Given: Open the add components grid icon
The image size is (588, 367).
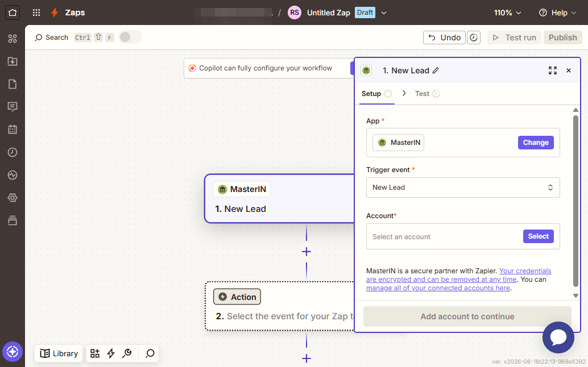Looking at the screenshot, I should pos(95,353).
